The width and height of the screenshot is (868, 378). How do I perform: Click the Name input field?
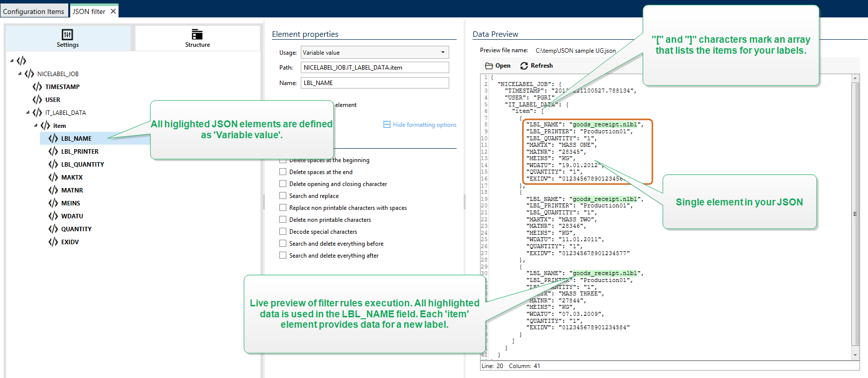374,83
